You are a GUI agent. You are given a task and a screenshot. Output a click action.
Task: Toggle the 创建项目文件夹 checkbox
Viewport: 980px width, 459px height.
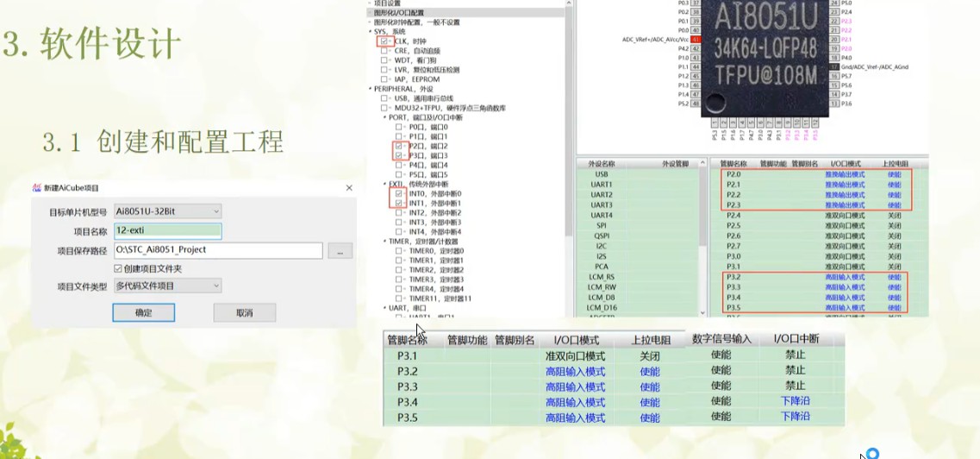click(119, 268)
